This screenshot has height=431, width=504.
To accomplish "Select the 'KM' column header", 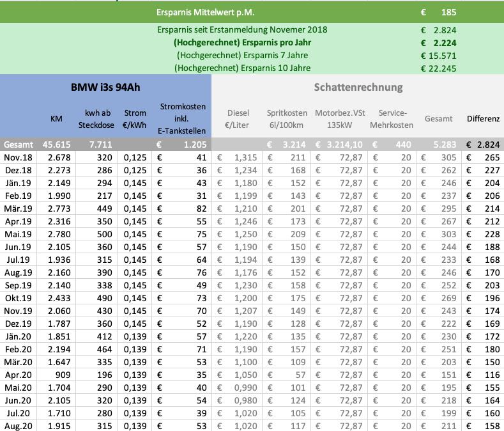I will [x=56, y=119].
